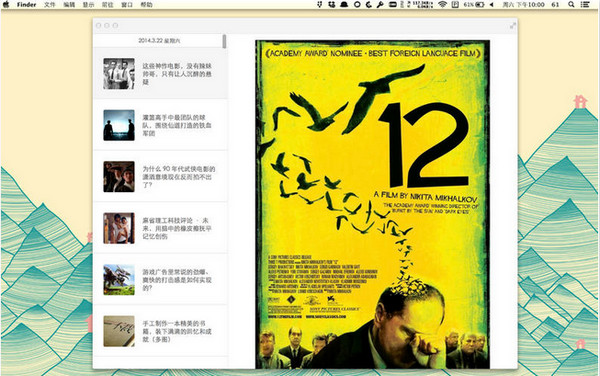Open the 帮助 menu

(x=146, y=5)
